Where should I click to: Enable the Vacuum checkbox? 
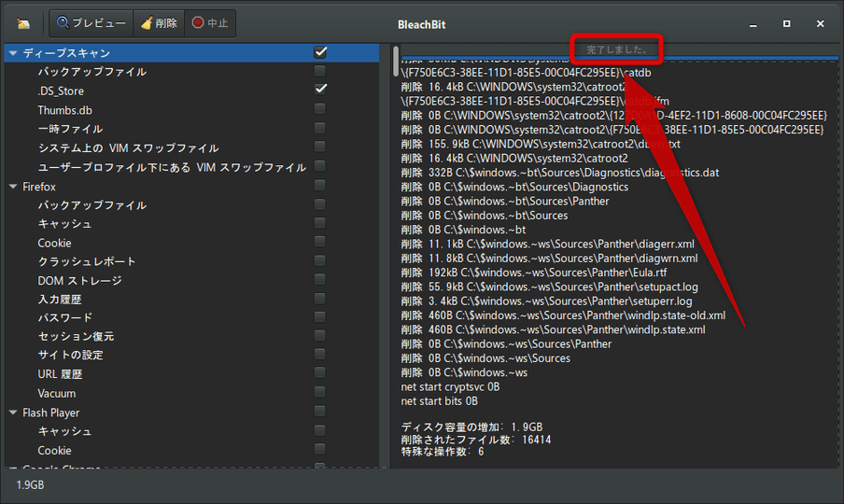pos(319,392)
